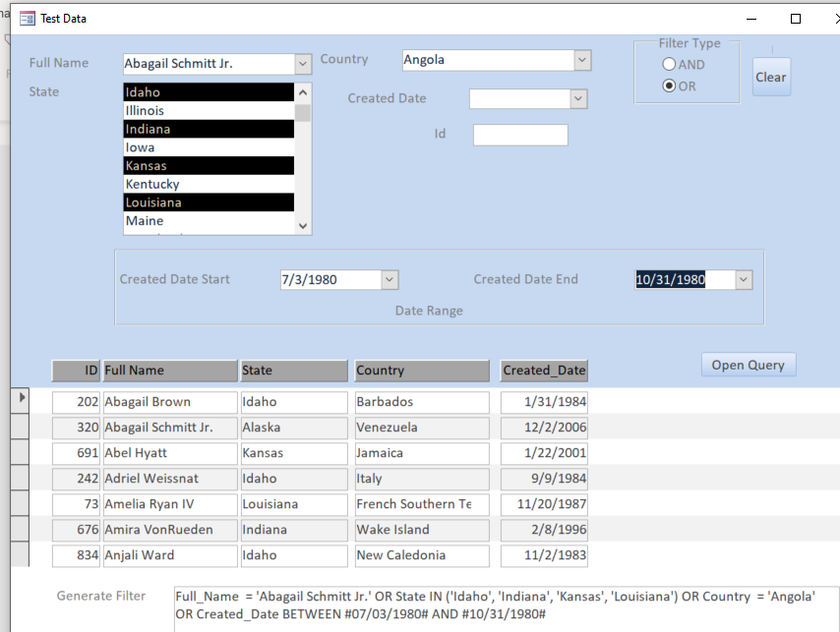Click the State list scroll down arrow

coord(303,226)
